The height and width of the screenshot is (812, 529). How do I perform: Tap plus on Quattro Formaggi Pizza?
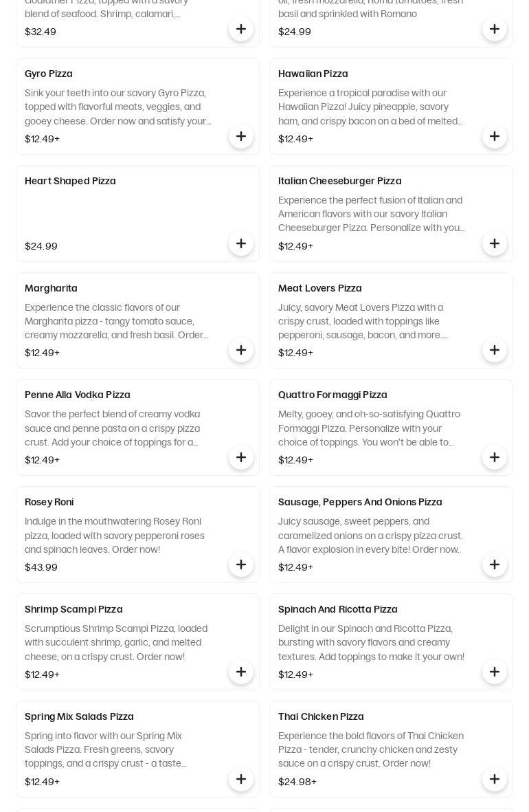click(x=495, y=457)
